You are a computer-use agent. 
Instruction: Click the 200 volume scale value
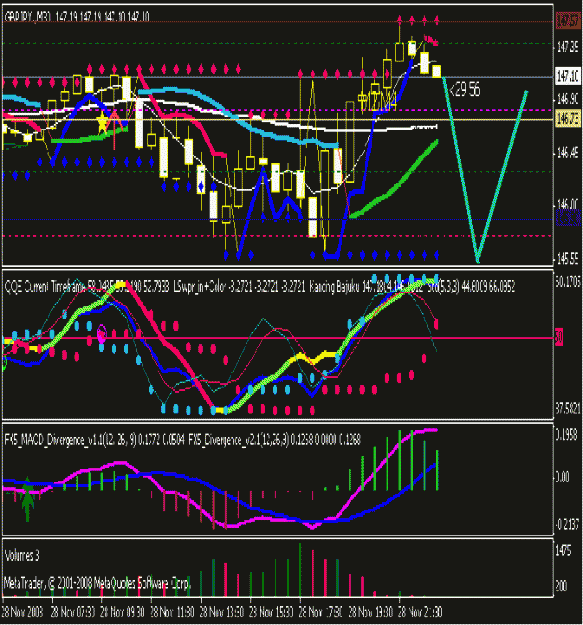(562, 586)
